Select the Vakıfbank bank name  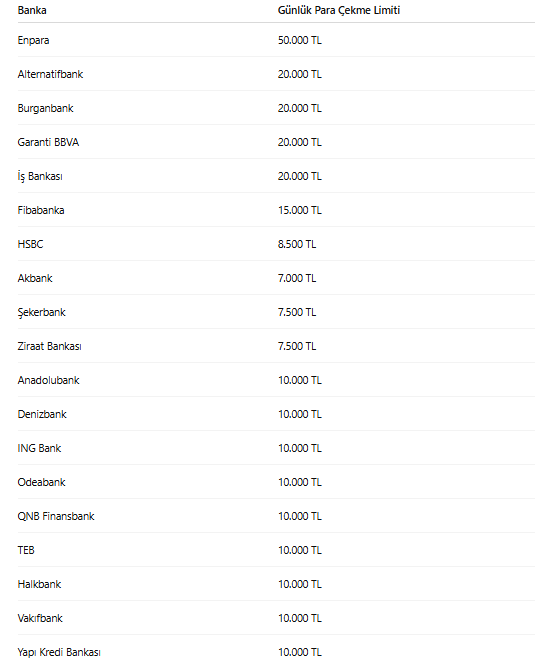(x=40, y=618)
